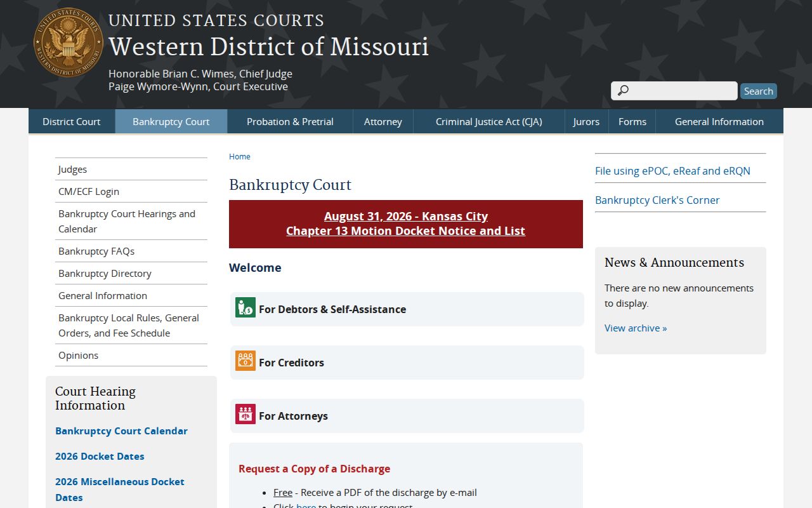The width and height of the screenshot is (812, 508).
Task: Open File using ePOC, eReaf and eRQN
Action: (672, 171)
